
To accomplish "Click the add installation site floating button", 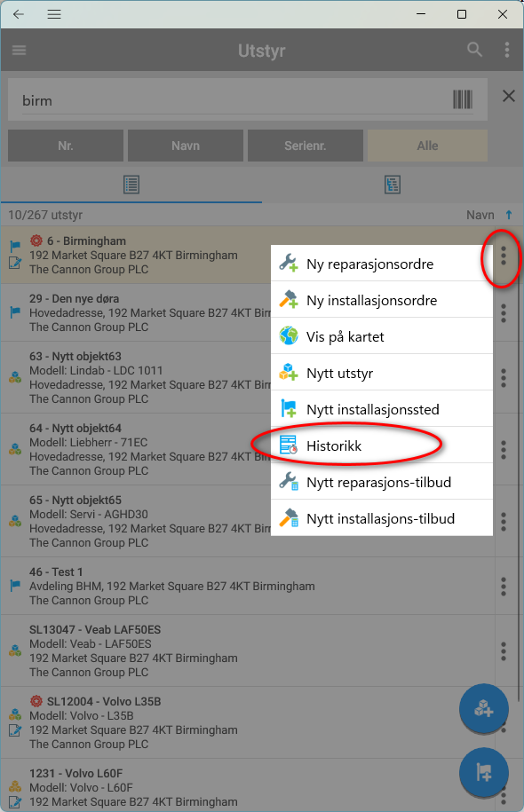I will (483, 773).
